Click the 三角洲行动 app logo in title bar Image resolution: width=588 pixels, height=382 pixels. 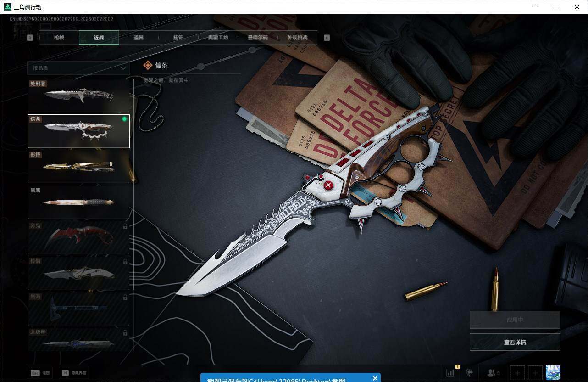click(x=8, y=7)
